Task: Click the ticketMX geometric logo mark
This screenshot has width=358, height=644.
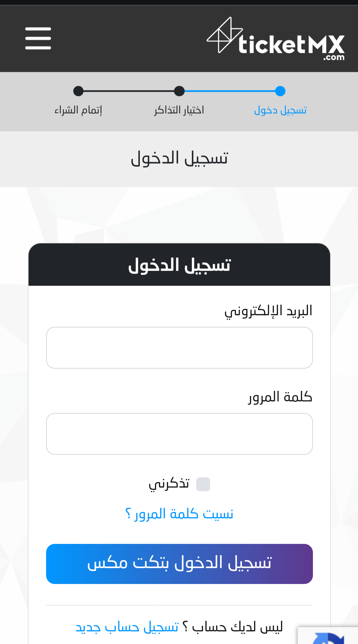Action: point(225,35)
